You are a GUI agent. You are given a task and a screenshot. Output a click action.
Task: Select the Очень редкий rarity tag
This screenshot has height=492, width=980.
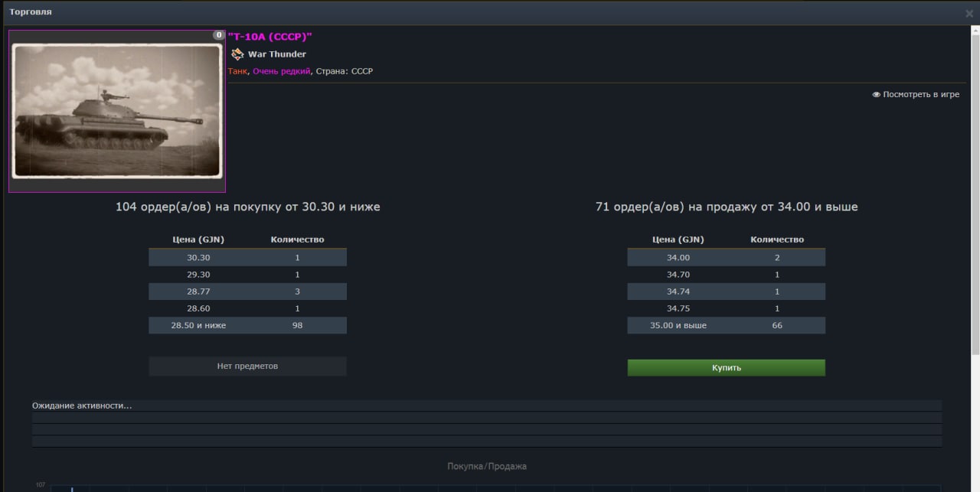pyautogui.click(x=282, y=71)
